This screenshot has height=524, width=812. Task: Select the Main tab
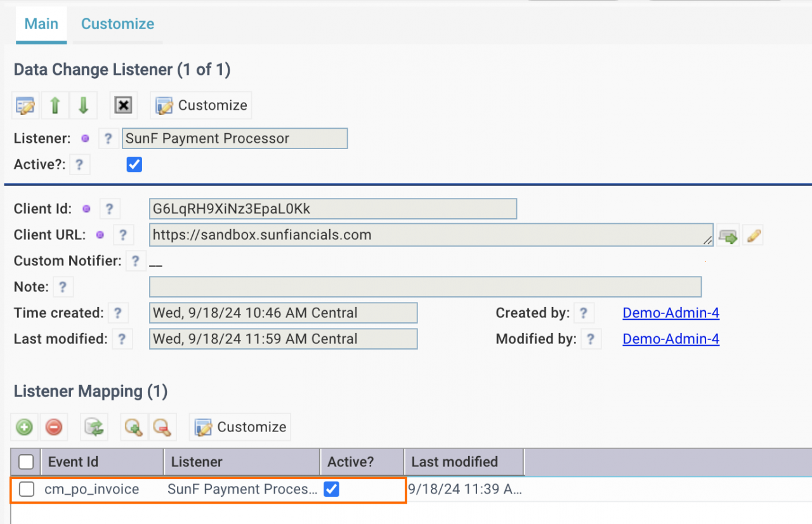(x=41, y=24)
